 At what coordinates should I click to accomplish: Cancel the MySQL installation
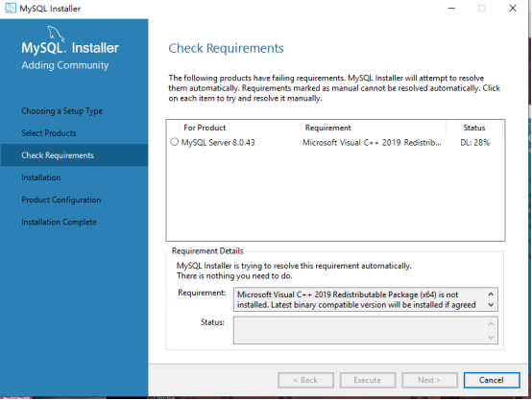(492, 380)
